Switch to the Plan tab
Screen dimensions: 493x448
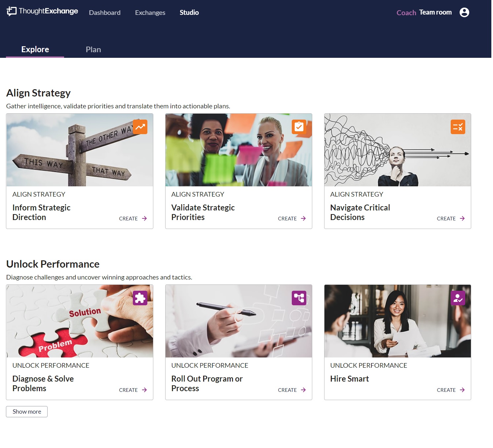(93, 50)
